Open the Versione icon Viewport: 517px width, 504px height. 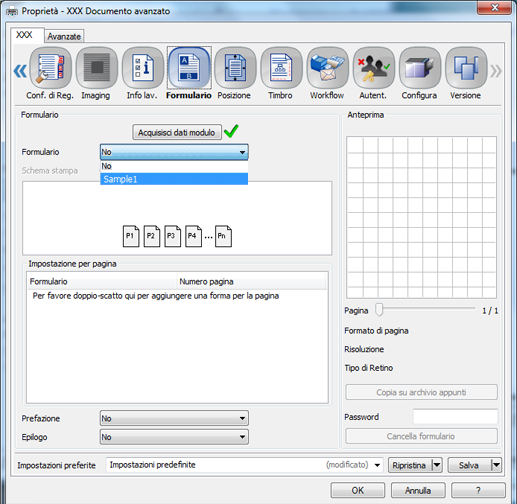(466, 68)
